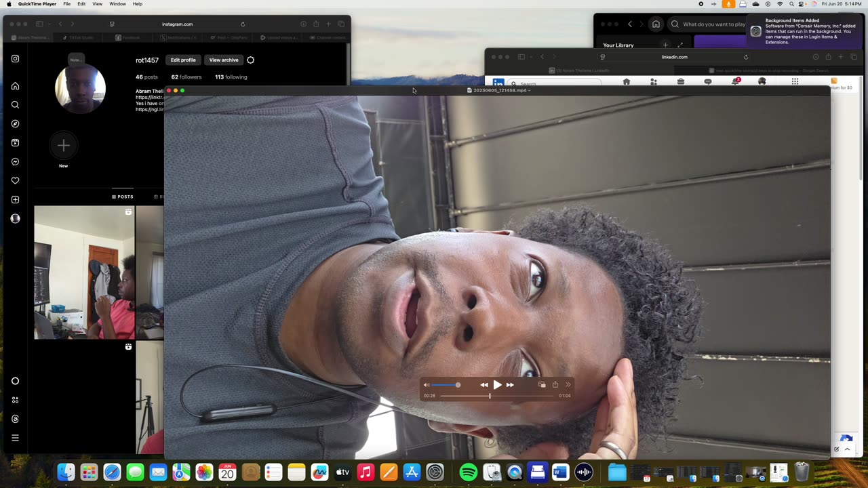
Task: Fast-forward the QuickTime video
Action: [510, 384]
